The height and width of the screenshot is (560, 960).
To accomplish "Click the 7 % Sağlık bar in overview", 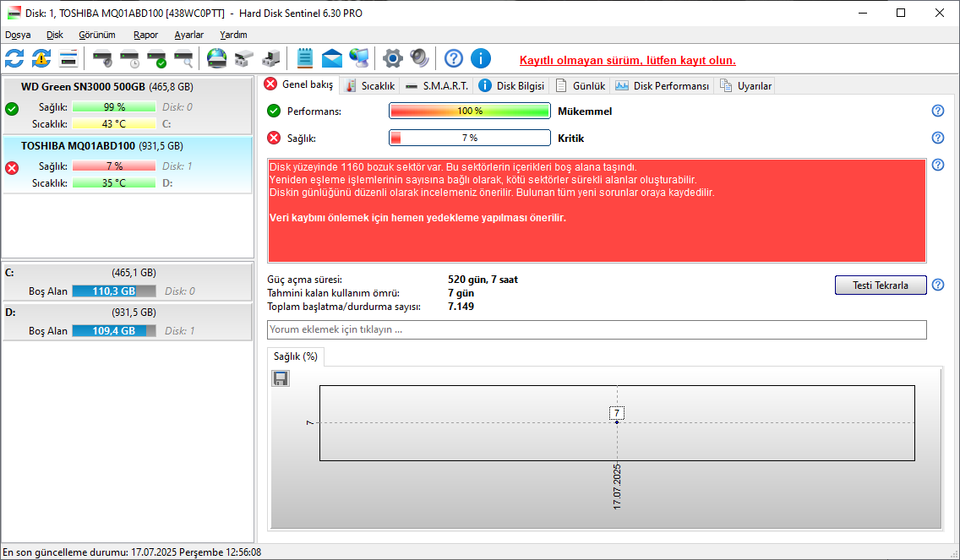I will (x=470, y=138).
